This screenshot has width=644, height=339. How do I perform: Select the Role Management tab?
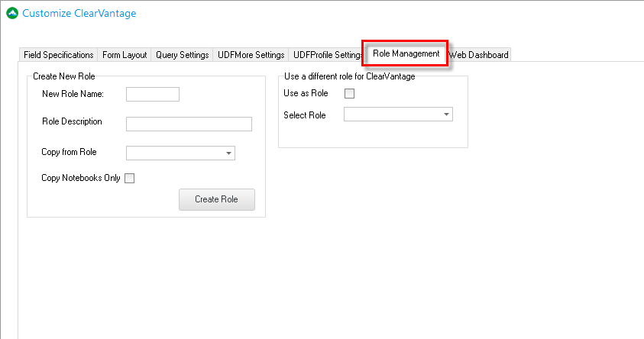406,53
